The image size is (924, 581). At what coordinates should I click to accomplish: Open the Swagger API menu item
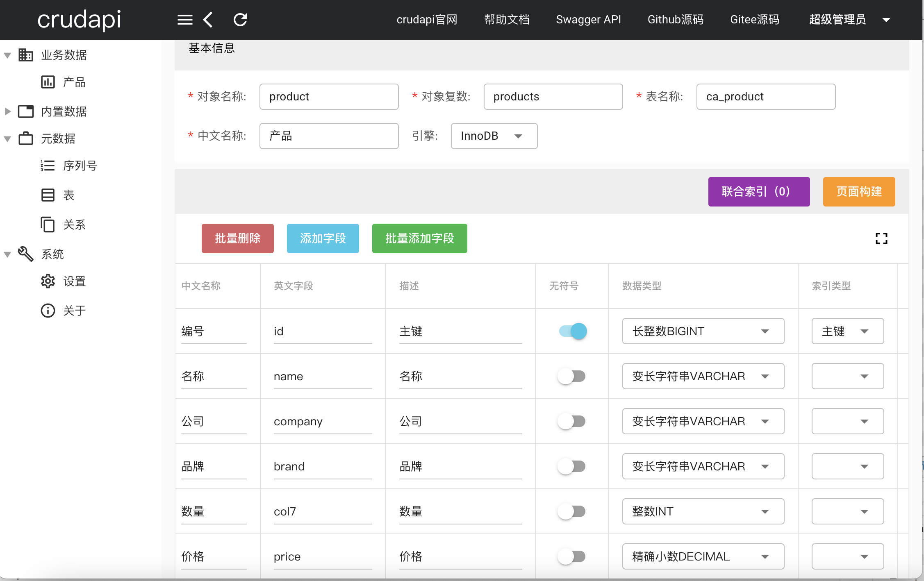588,19
